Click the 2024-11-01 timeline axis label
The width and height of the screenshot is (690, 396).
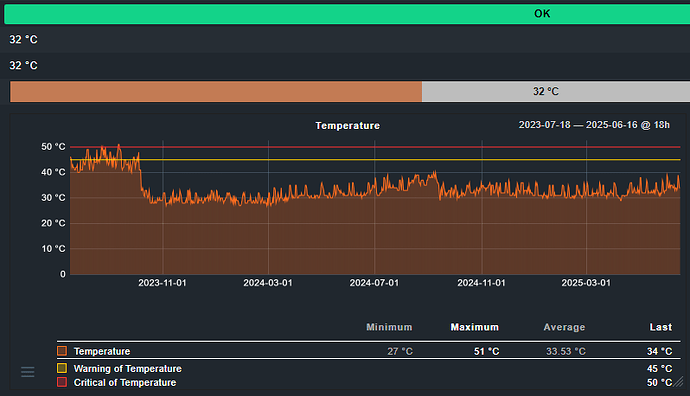[x=481, y=283]
